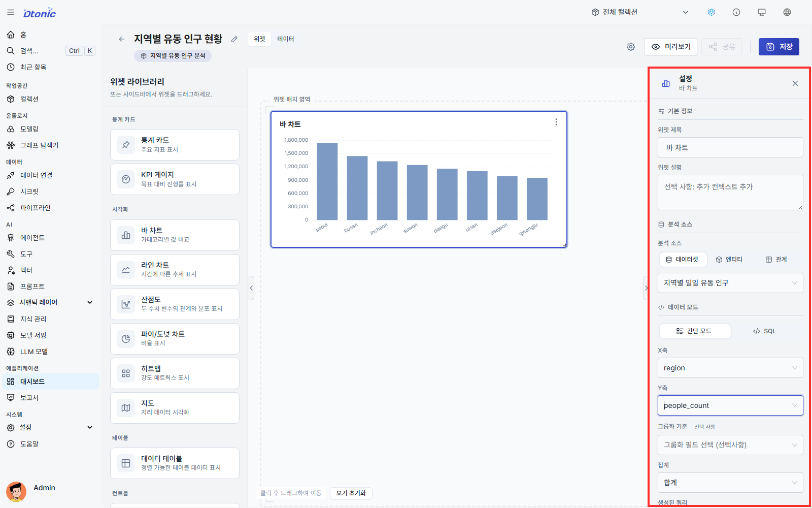Collapse widget library panel with left chevron
This screenshot has width=812, height=508.
point(251,288)
